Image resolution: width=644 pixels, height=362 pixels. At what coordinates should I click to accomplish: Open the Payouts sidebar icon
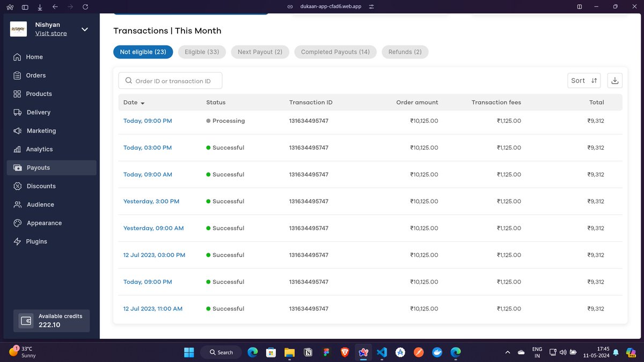[x=17, y=167]
